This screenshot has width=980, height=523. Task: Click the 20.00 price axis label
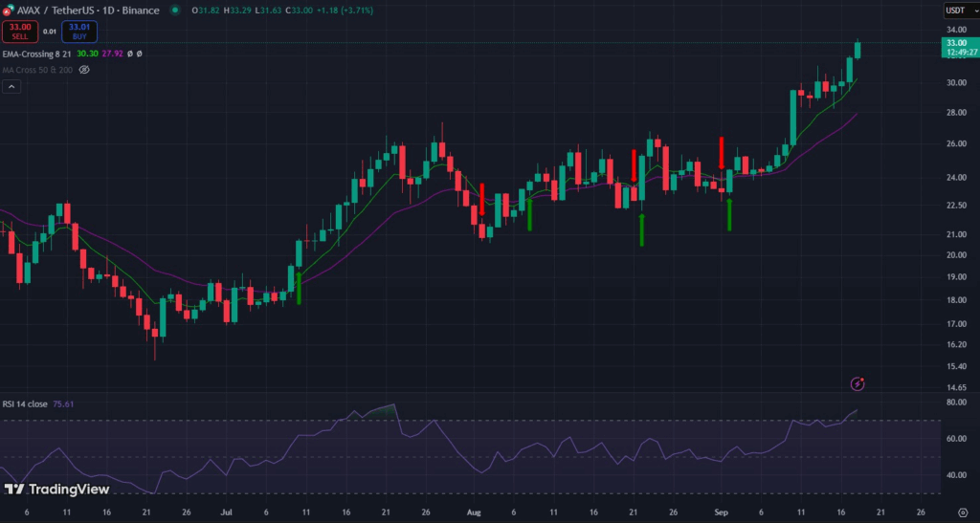pos(956,255)
